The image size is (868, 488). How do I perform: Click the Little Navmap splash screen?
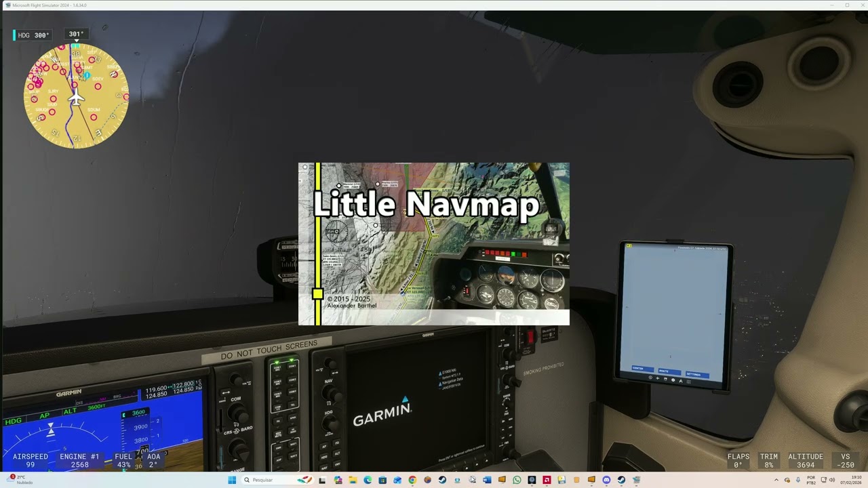[434, 244]
